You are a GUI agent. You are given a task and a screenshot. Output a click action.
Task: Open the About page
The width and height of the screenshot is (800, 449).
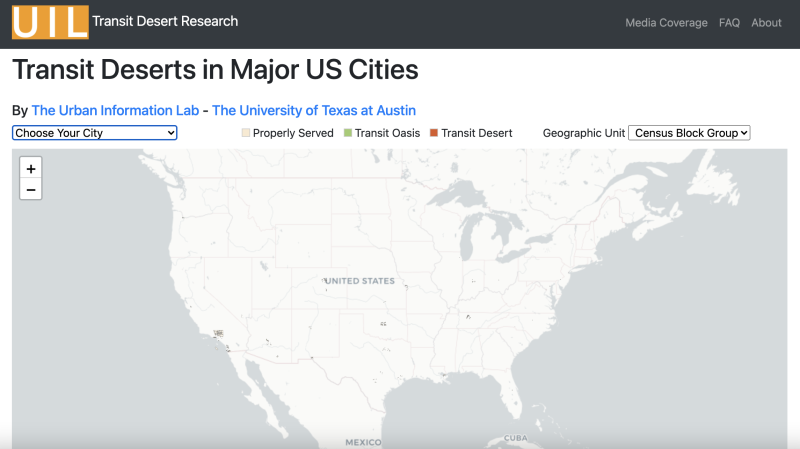pos(766,23)
